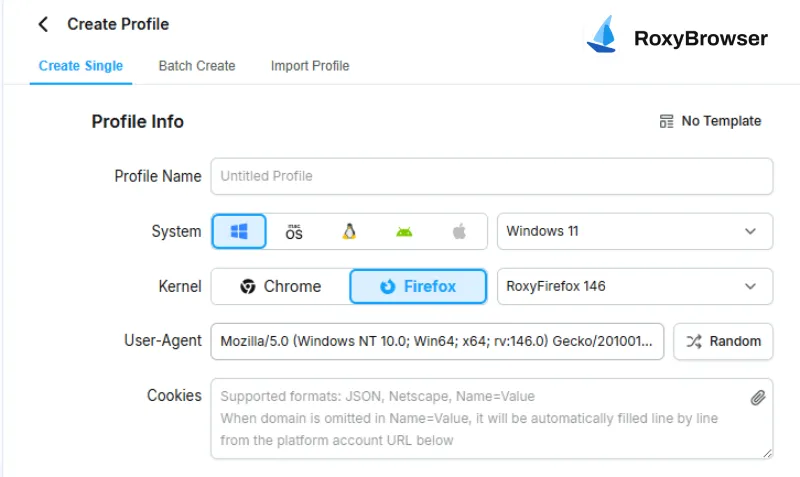
Task: Focus the Profile Name input field
Action: click(492, 176)
